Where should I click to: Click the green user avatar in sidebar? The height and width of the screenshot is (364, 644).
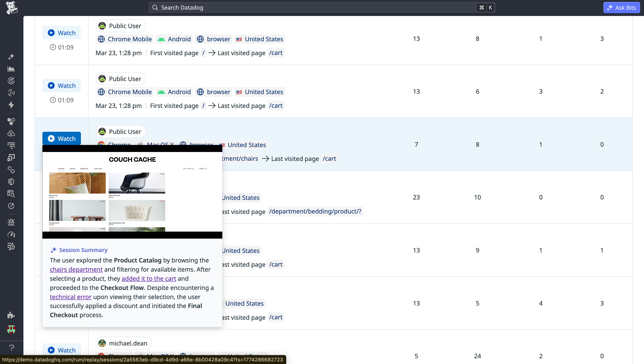(x=11, y=330)
